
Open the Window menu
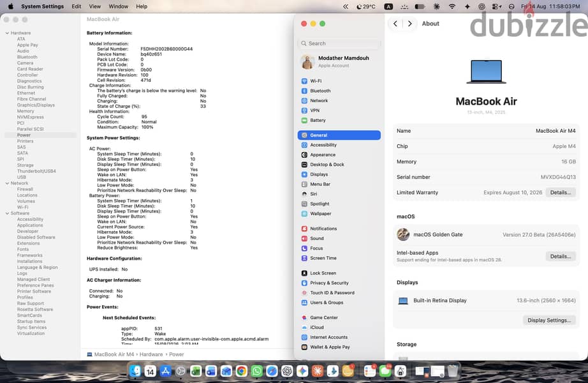pos(118,6)
